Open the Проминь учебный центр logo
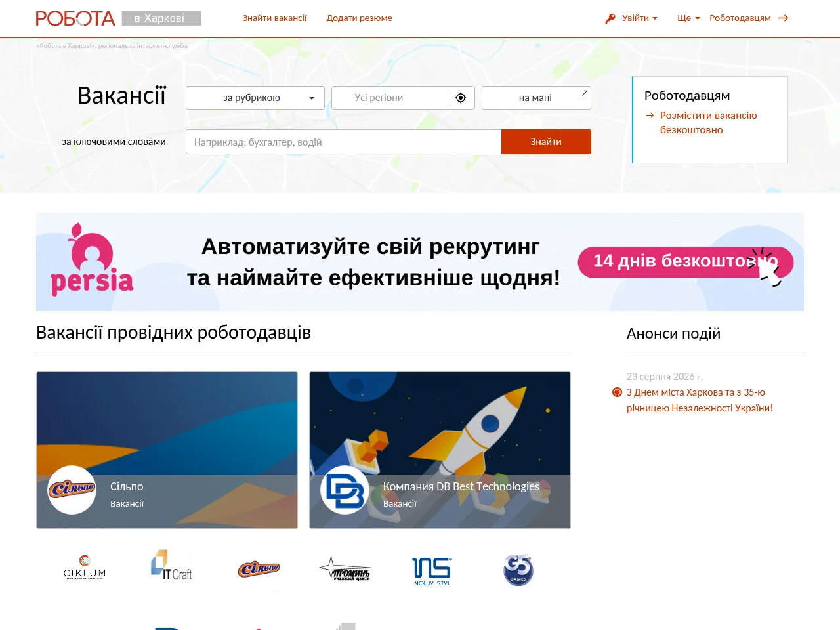 (345, 569)
